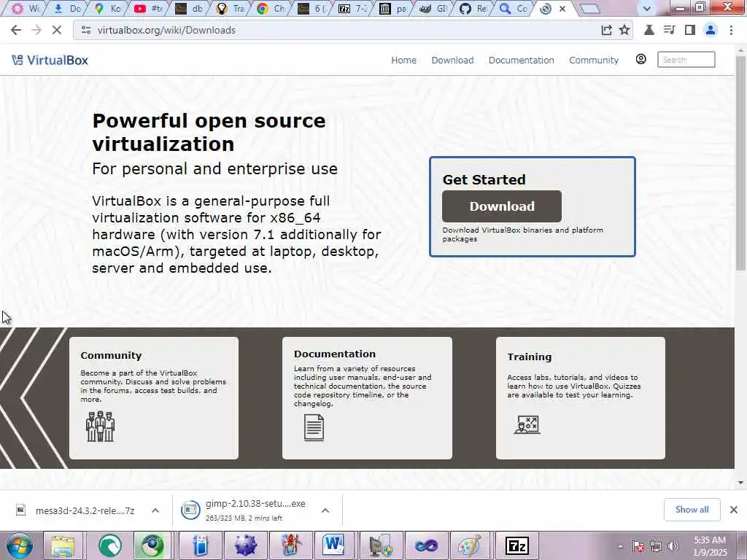Click the Documentation page icon in the card

pos(314,427)
